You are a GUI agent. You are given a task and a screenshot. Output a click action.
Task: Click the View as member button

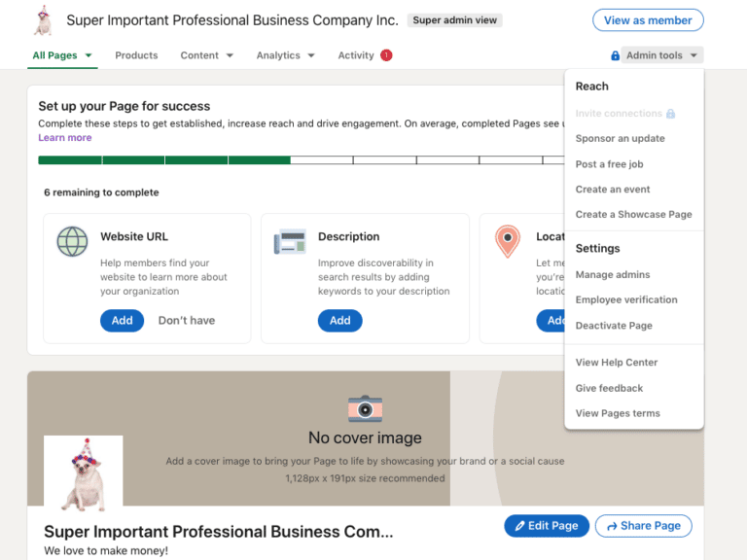pyautogui.click(x=648, y=20)
